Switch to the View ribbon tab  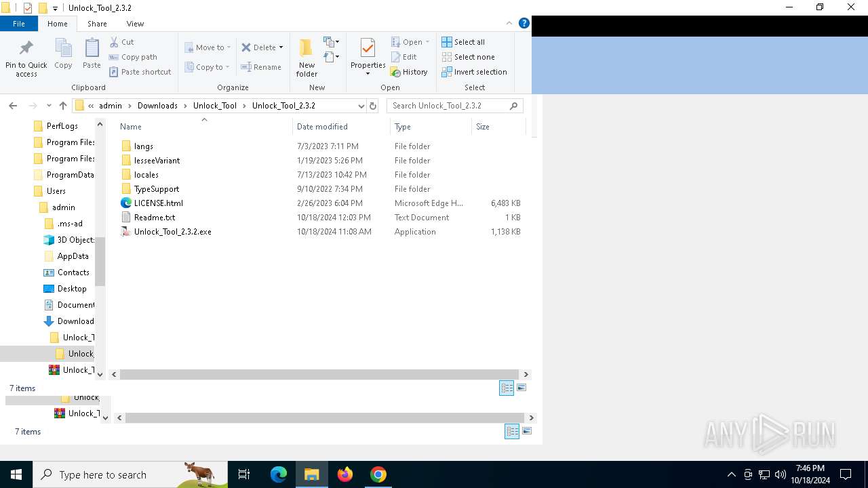click(x=135, y=24)
